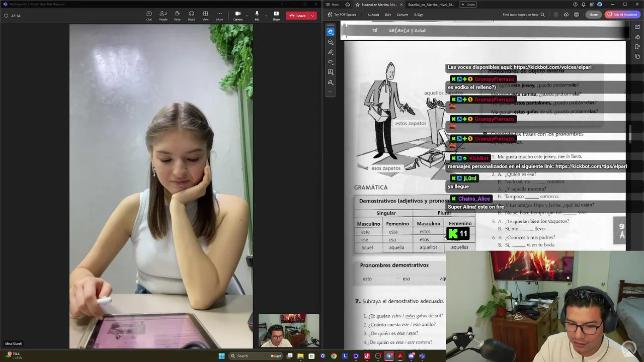
Task: Click the Ask AI Assistant button
Action: click(x=623, y=15)
